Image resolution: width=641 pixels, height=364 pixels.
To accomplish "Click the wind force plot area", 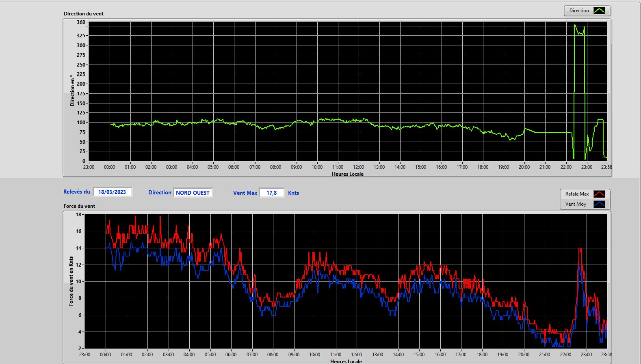I will pos(346,281).
